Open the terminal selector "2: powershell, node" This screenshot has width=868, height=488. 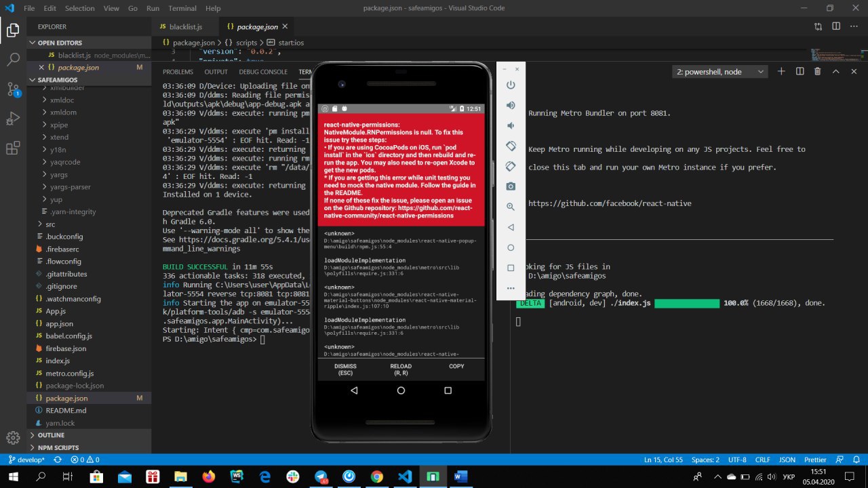pos(720,72)
